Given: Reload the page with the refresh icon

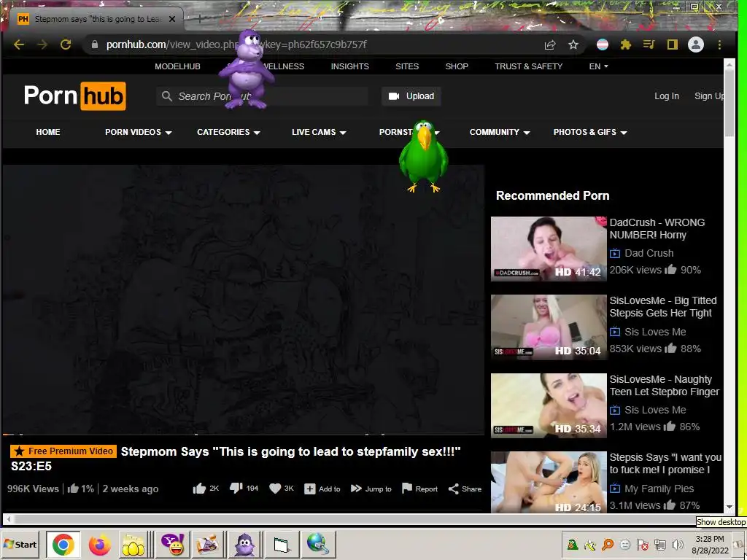Looking at the screenshot, I should click(x=66, y=44).
